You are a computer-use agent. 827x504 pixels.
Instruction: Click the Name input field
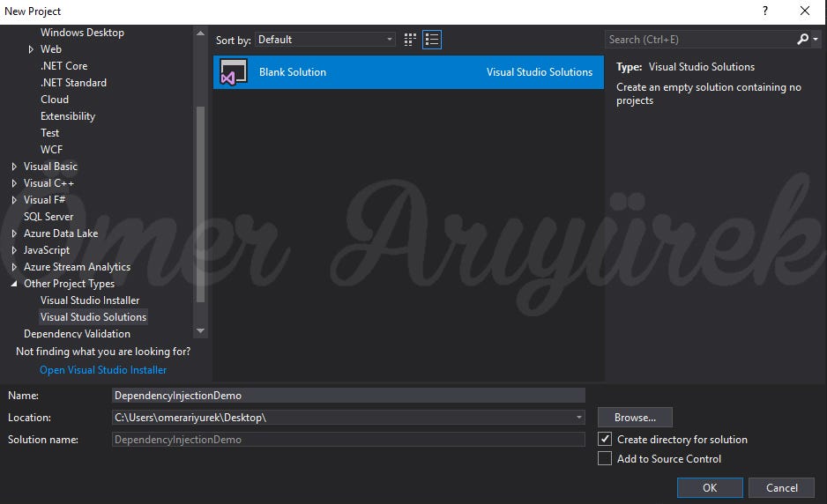point(348,396)
